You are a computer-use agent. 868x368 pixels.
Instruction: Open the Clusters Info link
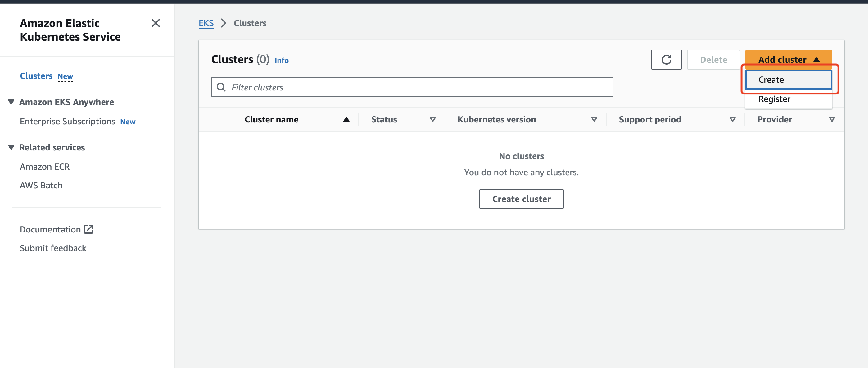click(x=281, y=60)
